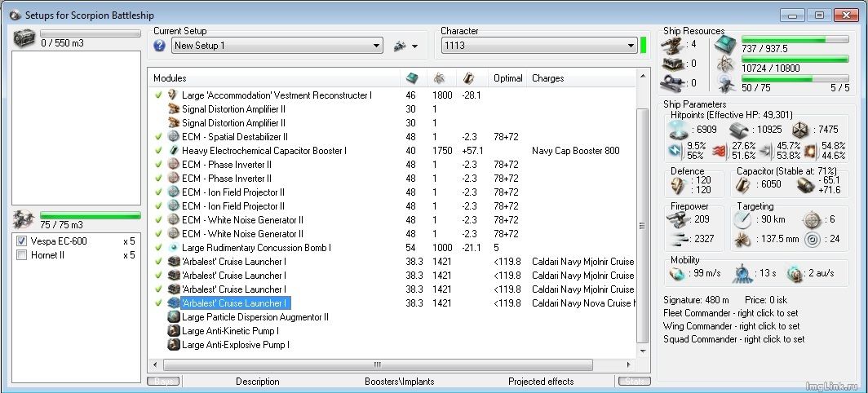The image size is (868, 393).
Task: Sort modules by capacitor column header icon
Action: click(x=468, y=78)
